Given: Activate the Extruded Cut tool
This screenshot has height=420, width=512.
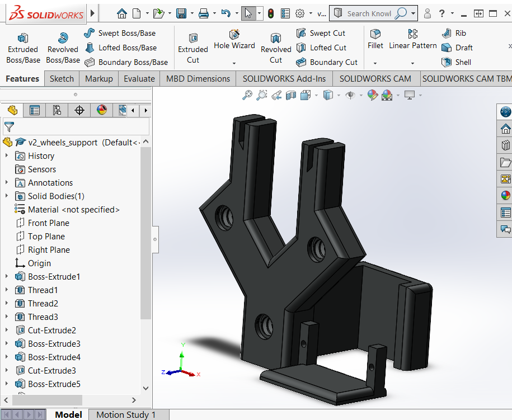Looking at the screenshot, I should click(x=192, y=45).
